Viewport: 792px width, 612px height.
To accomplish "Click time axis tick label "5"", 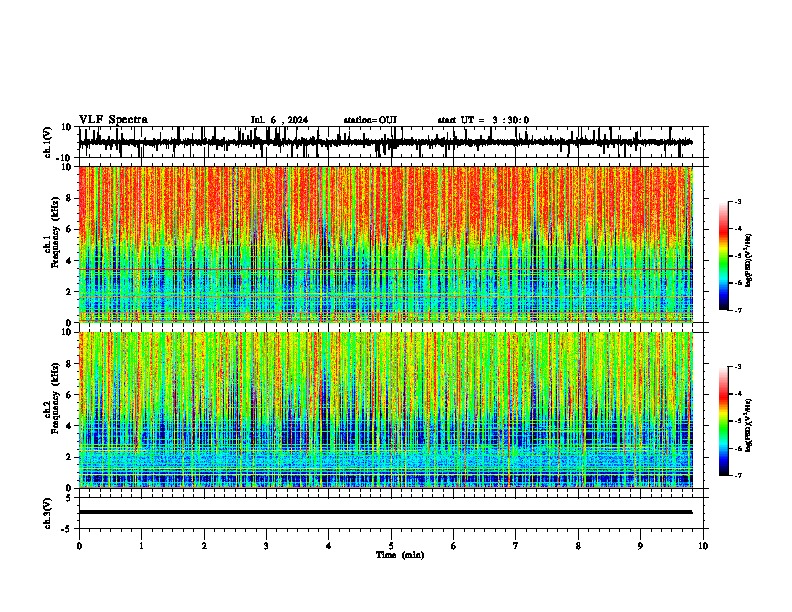I will (391, 546).
